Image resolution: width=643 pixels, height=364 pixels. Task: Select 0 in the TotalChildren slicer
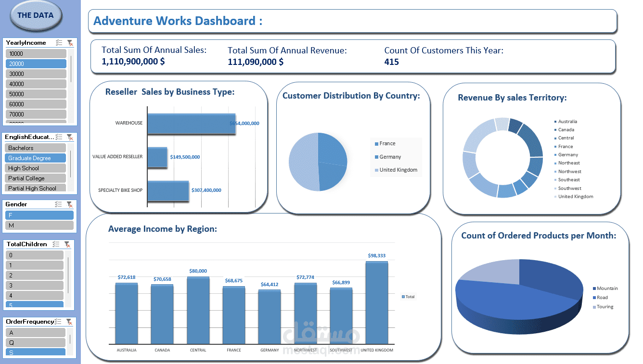click(35, 255)
